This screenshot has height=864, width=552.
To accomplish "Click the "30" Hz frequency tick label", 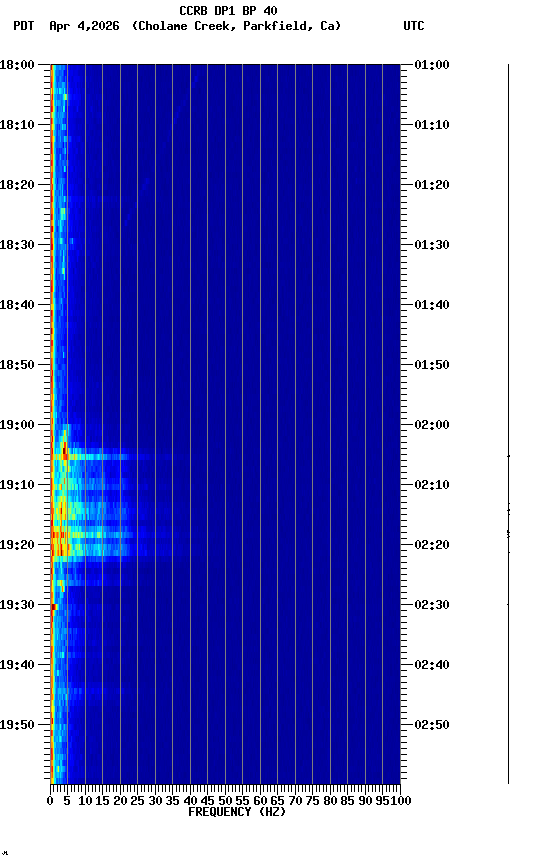I will click(155, 802).
